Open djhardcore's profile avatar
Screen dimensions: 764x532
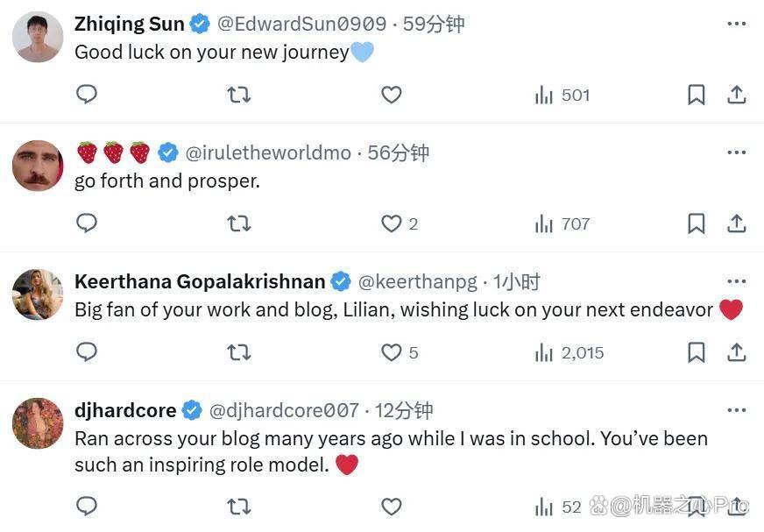click(x=38, y=423)
